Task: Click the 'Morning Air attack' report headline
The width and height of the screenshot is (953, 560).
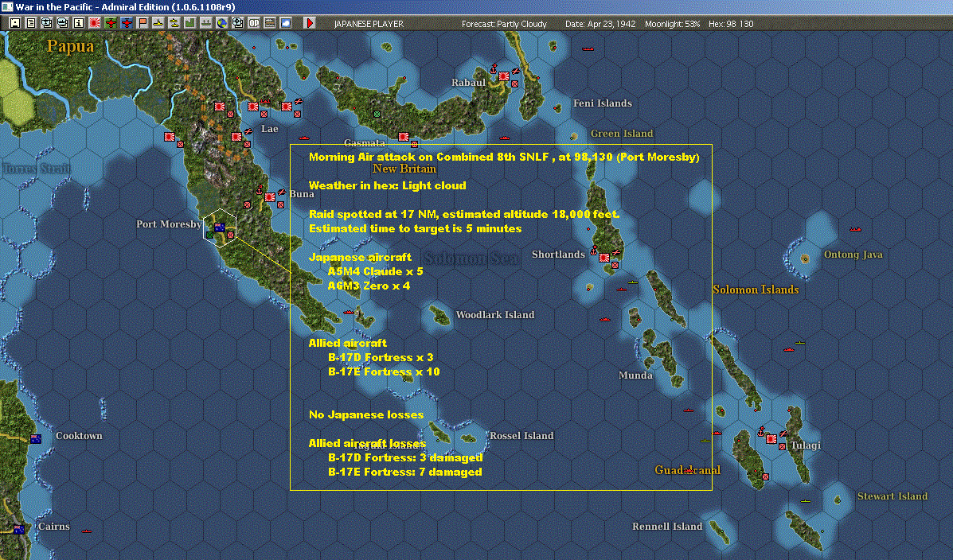Action: [x=504, y=157]
